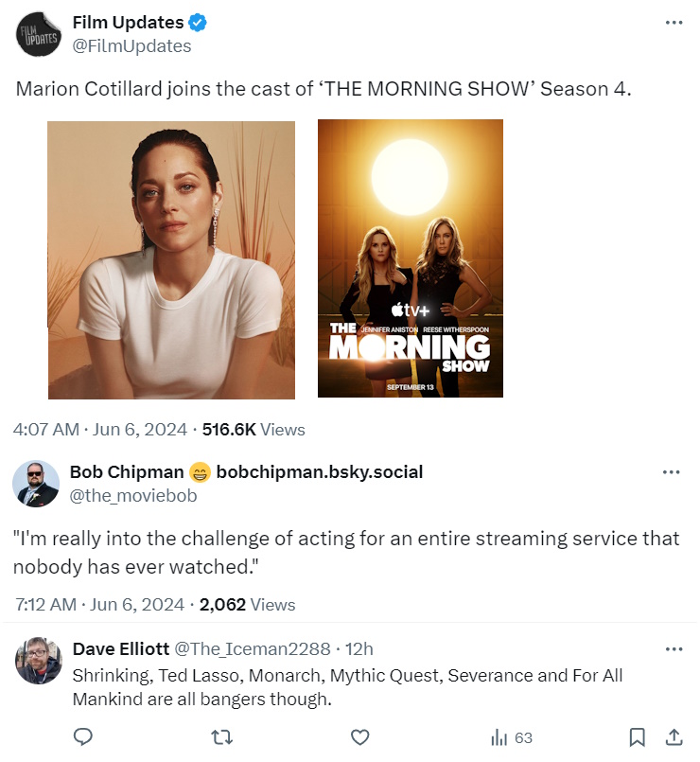This screenshot has width=700, height=762.
Task: Click the Film Updates profile avatar
Action: (x=38, y=35)
